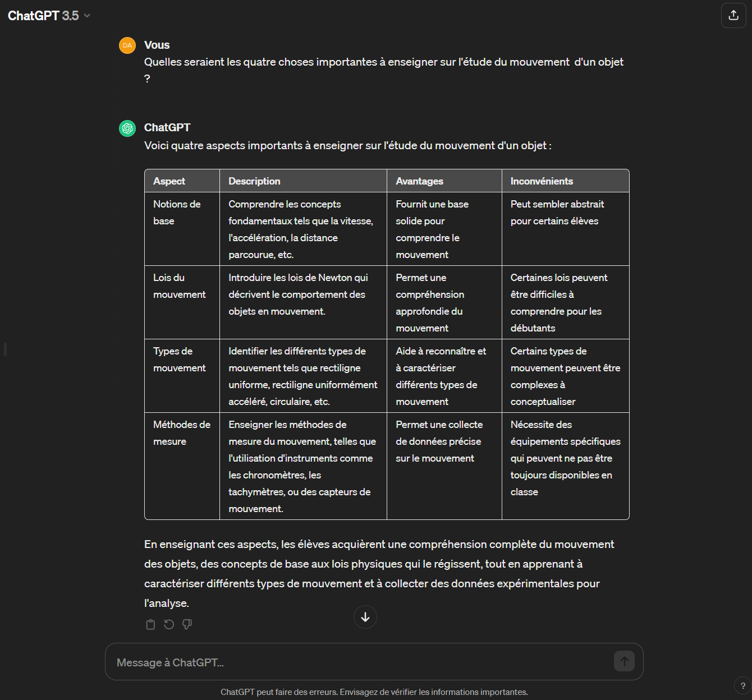Screen dimensions: 752x700
Task: Toggle the sidebar handle on the left edge
Action: coord(5,349)
